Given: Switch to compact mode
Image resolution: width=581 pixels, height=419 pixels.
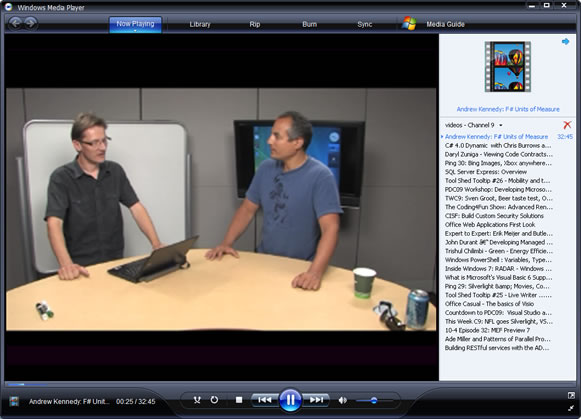Looking at the screenshot, I should tap(571, 408).
